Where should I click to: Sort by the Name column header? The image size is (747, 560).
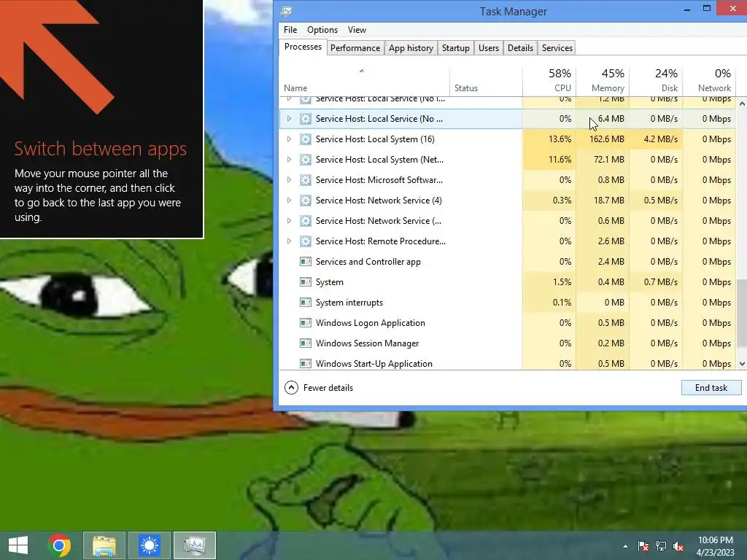pos(364,82)
